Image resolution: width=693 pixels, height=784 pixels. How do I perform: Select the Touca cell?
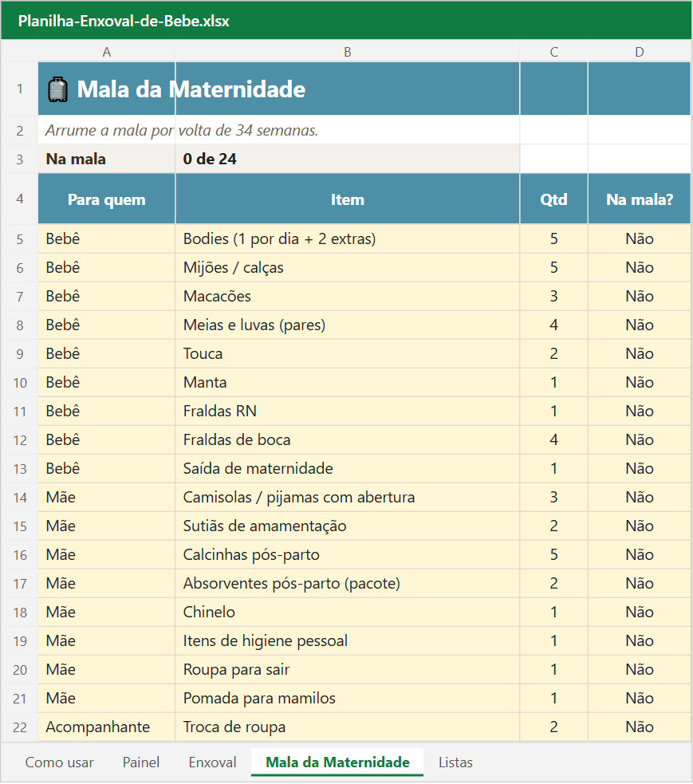348,353
